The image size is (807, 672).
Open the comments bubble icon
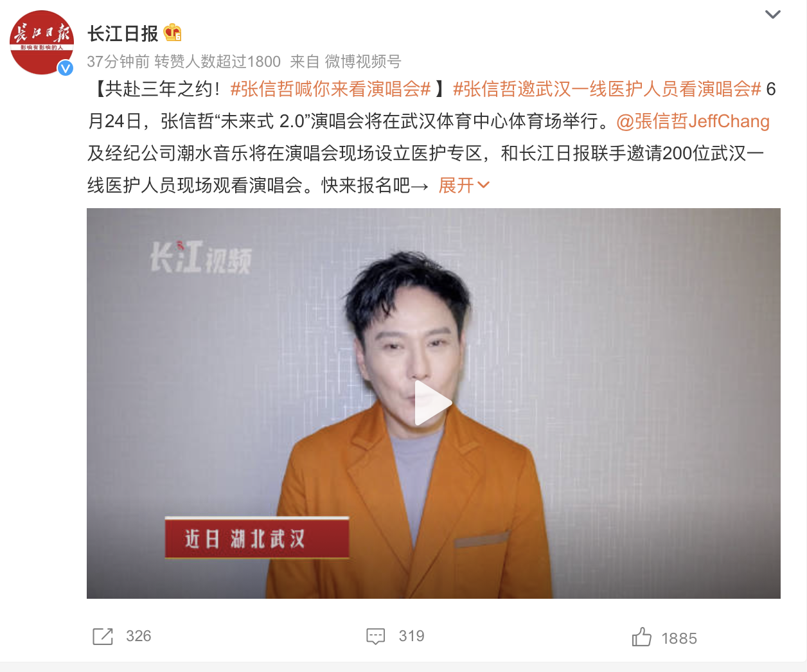tap(375, 636)
